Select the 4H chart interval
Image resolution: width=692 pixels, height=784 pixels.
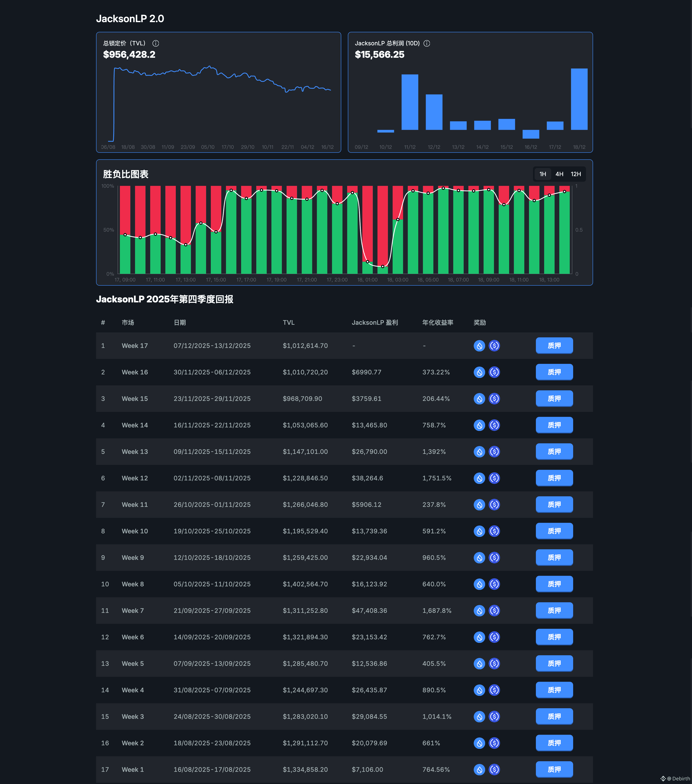[x=559, y=174]
